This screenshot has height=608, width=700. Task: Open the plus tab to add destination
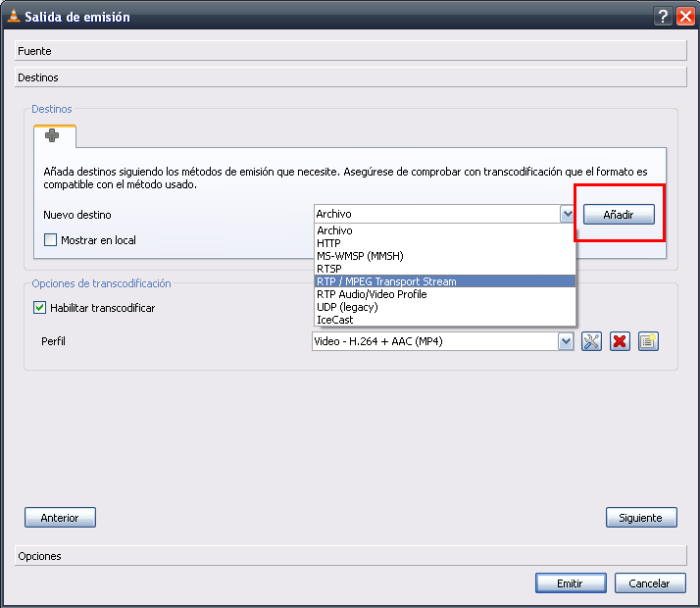tap(52, 135)
